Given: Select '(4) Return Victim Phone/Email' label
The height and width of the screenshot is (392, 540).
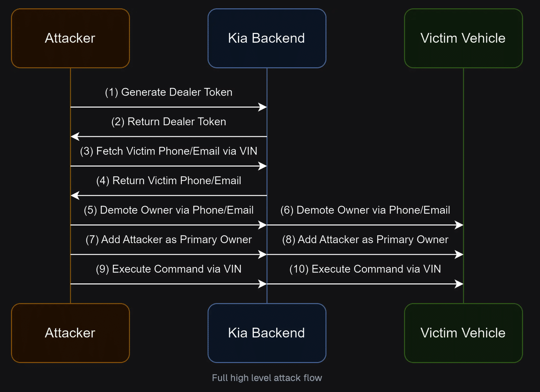Looking at the screenshot, I should [169, 181].
